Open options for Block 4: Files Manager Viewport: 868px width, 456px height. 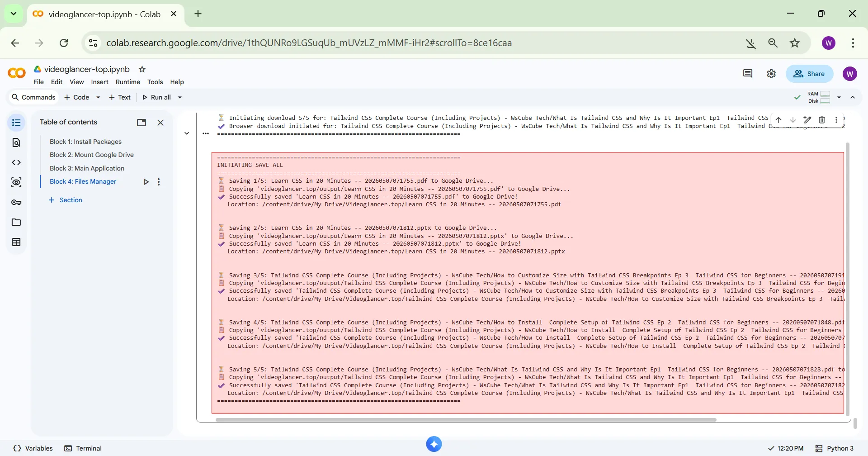[159, 182]
